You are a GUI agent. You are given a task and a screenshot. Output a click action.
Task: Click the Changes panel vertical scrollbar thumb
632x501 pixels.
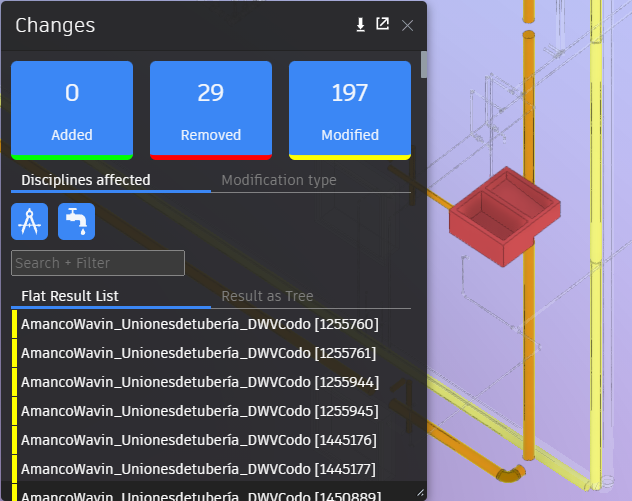click(424, 64)
